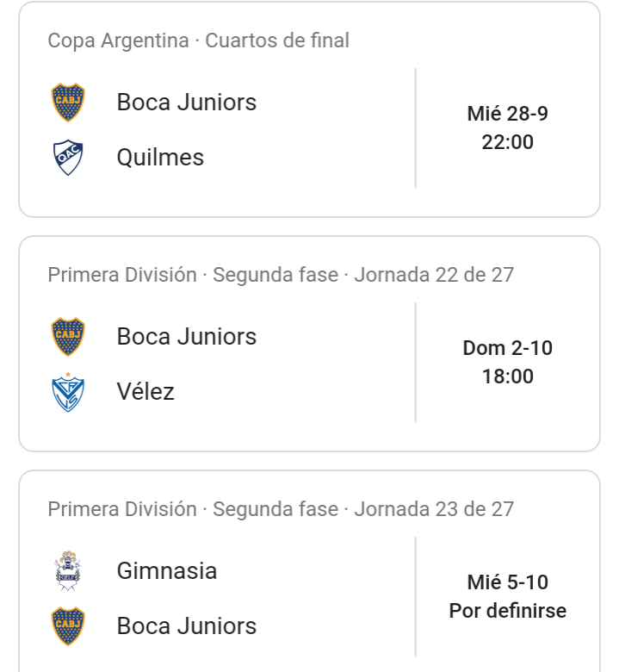Click the Quilmes QAC crest

(x=68, y=158)
